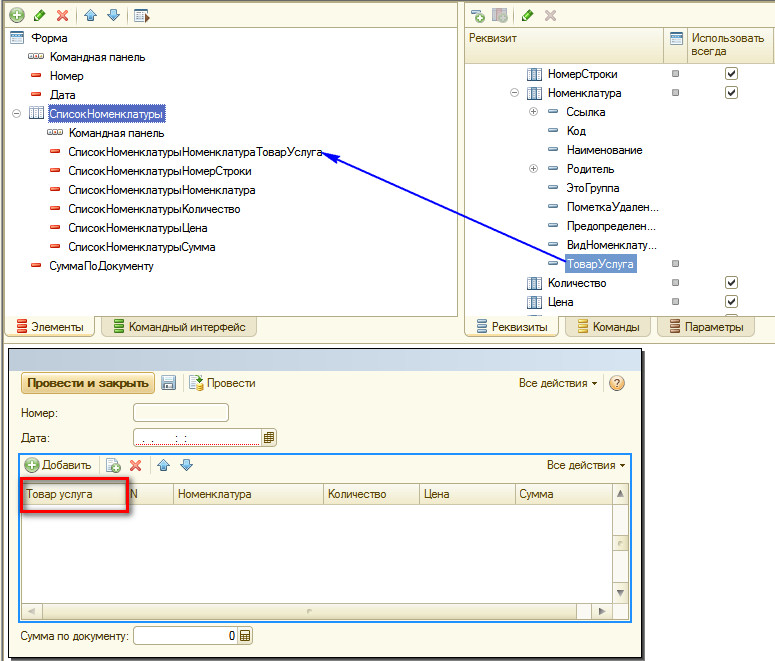
Task: Select СписокНоменклатурыЦена element
Action: click(138, 228)
